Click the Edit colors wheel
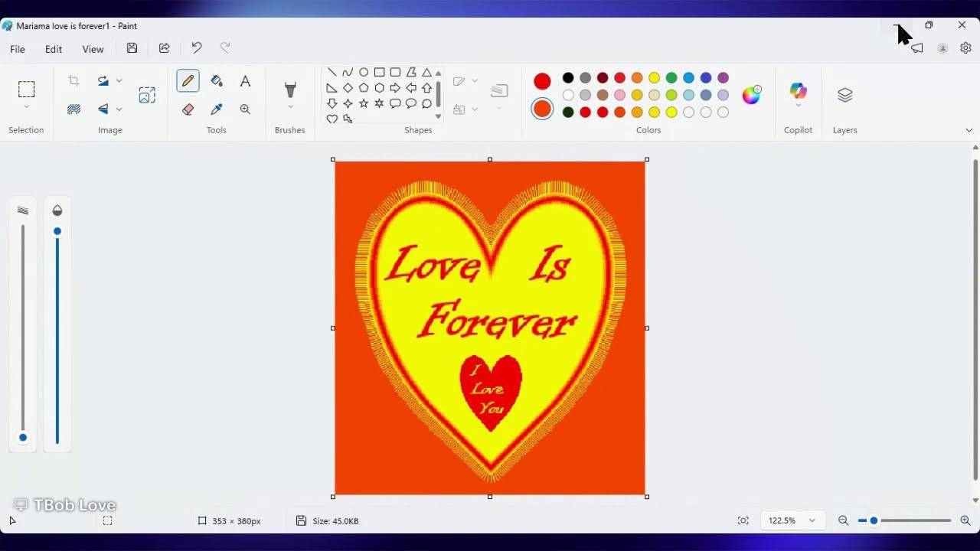 752,95
